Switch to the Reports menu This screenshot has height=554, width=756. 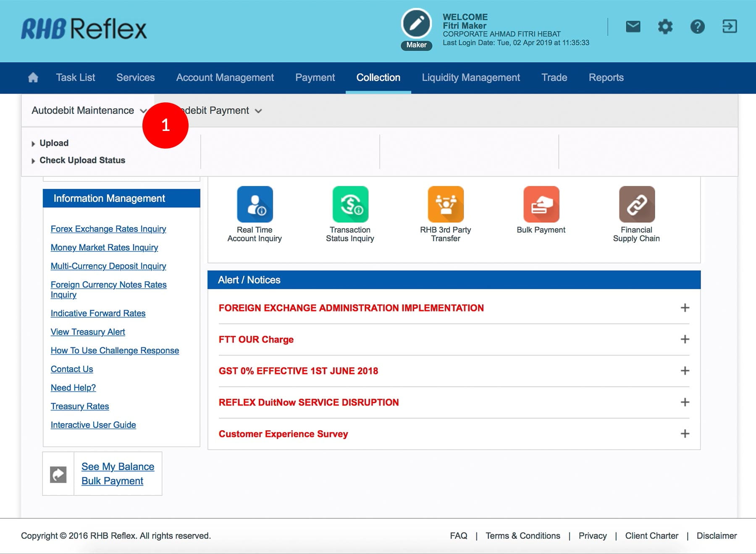(606, 78)
